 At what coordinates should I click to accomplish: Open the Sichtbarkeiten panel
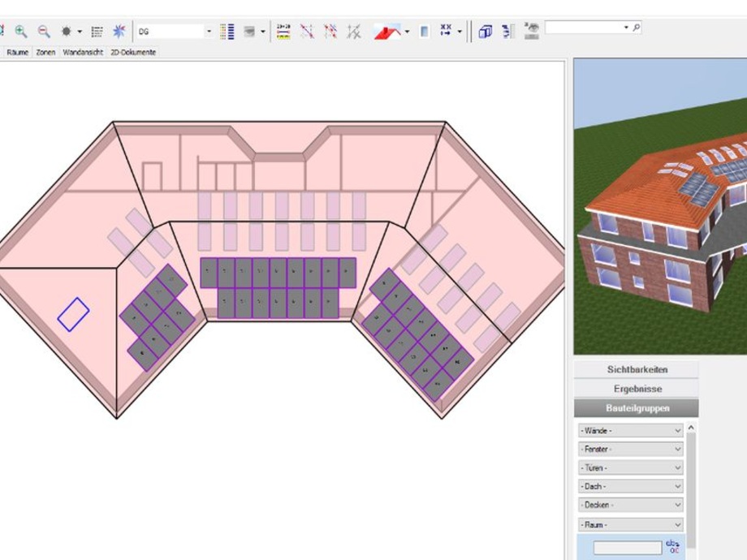point(637,369)
